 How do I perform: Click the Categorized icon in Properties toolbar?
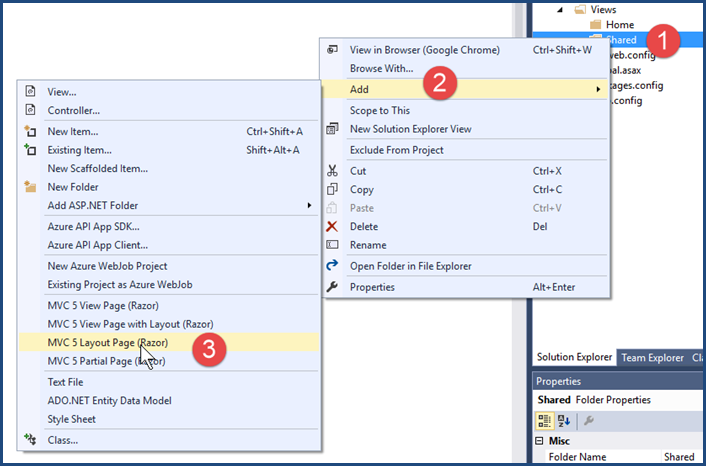tap(545, 420)
